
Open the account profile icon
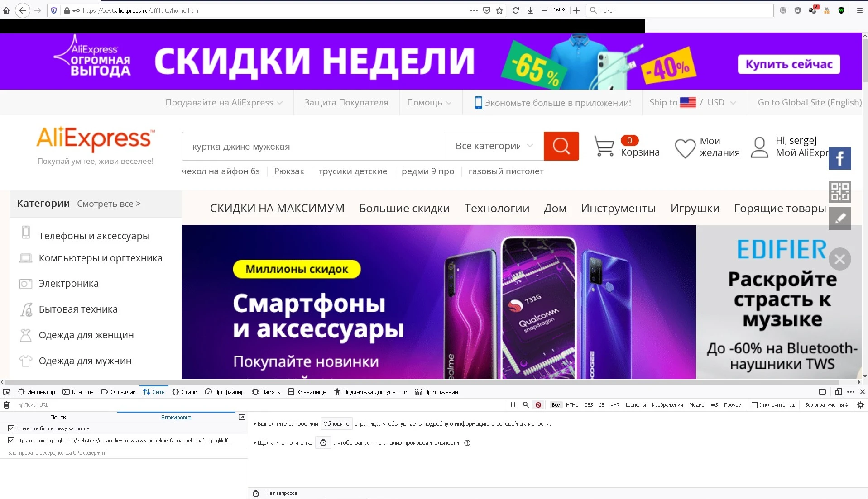759,147
